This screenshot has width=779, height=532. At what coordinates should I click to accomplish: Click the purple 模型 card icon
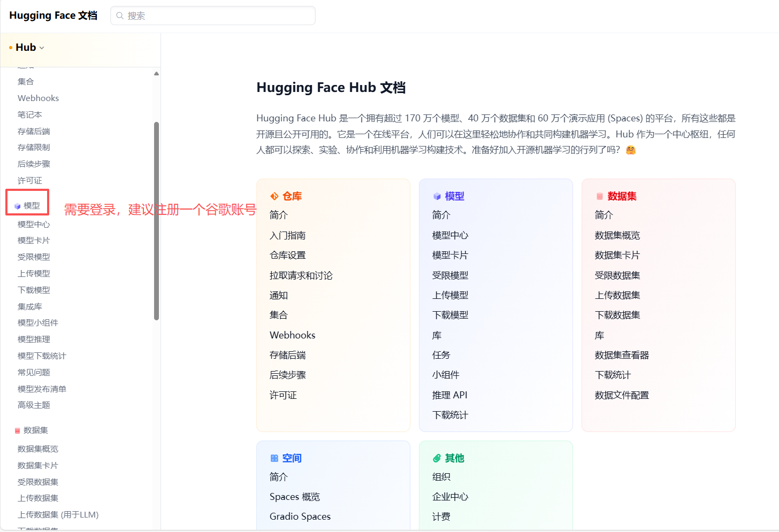pyautogui.click(x=437, y=196)
